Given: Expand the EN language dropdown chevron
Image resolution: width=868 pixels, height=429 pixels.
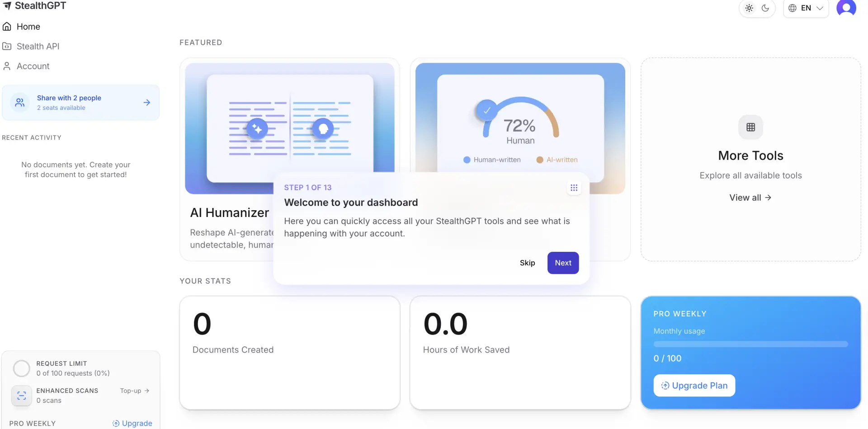Looking at the screenshot, I should (x=820, y=8).
